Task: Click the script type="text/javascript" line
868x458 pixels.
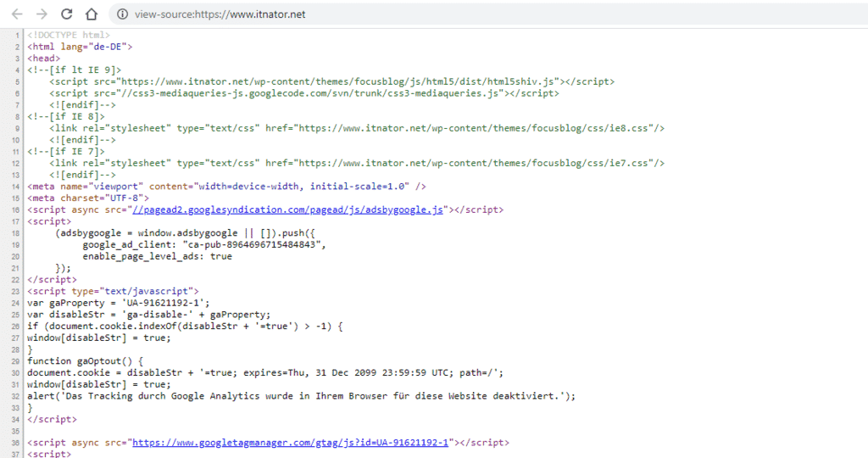Action: point(113,291)
